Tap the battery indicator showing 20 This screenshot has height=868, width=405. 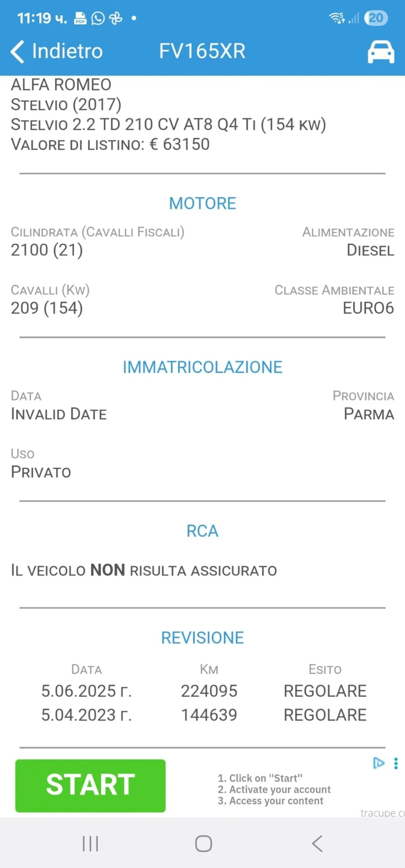376,18
